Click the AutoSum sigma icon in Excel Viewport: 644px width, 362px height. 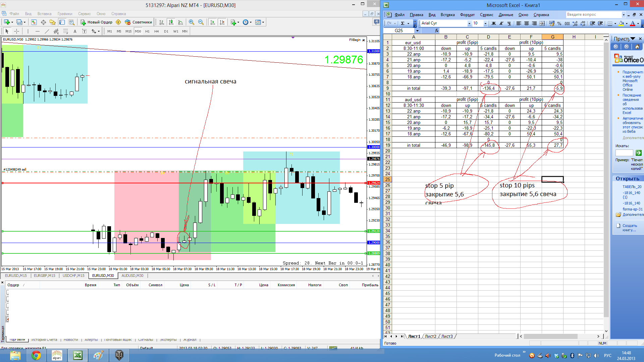402,23
